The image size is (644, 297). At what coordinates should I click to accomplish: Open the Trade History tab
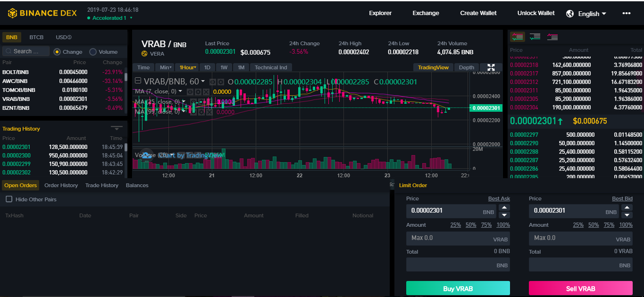(x=102, y=185)
